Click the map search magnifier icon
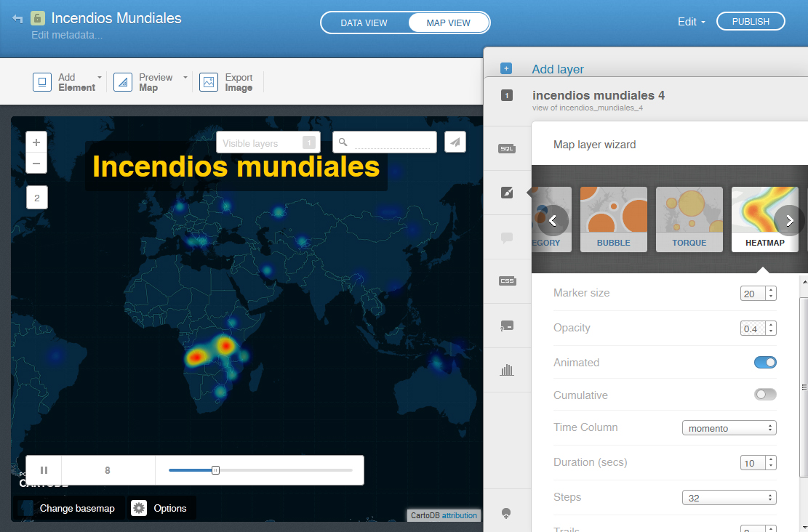Screen dimensions: 808x532 343,142
